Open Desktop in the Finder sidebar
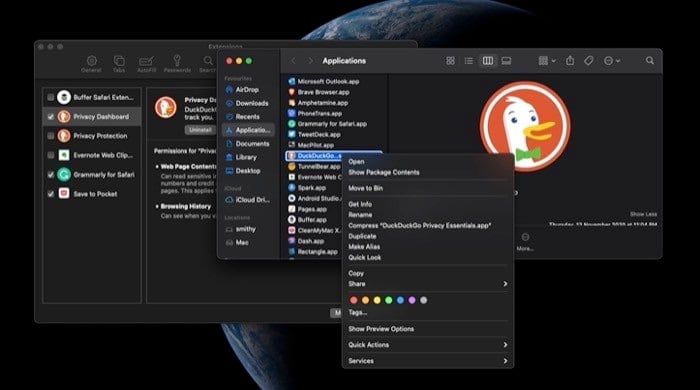700x390 pixels. click(247, 170)
